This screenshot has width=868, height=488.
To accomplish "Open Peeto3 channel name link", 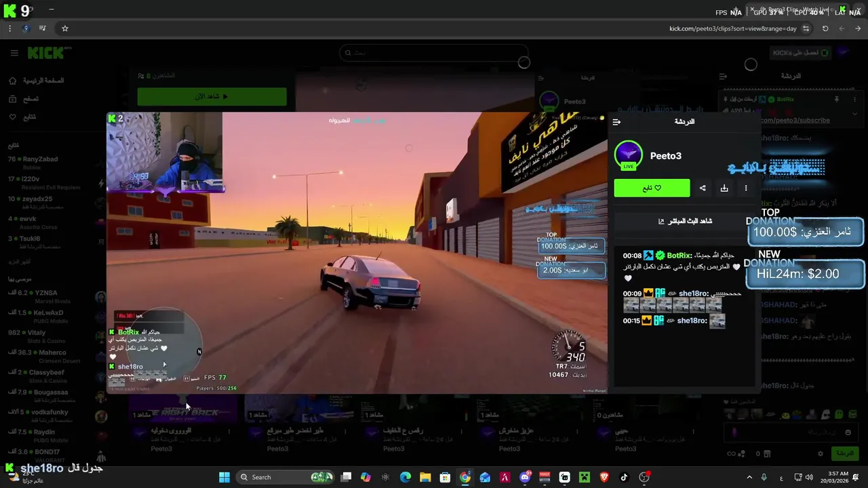I will [x=665, y=156].
